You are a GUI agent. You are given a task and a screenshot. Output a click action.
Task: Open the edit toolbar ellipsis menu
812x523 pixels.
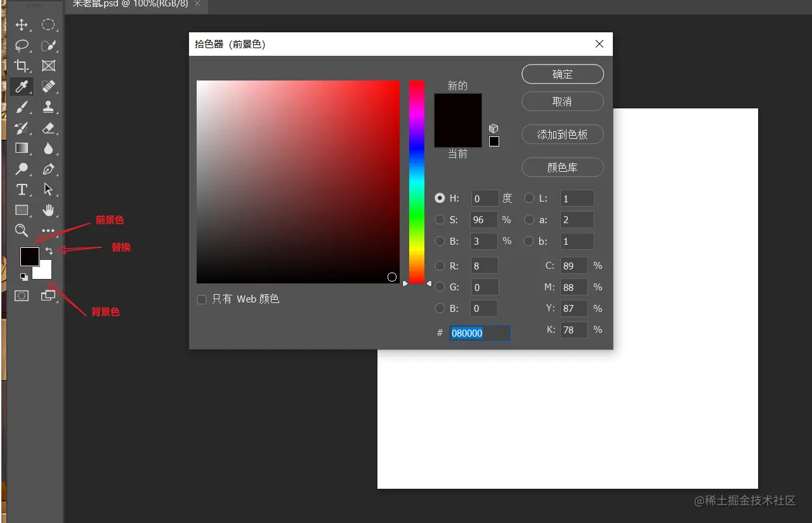point(48,231)
